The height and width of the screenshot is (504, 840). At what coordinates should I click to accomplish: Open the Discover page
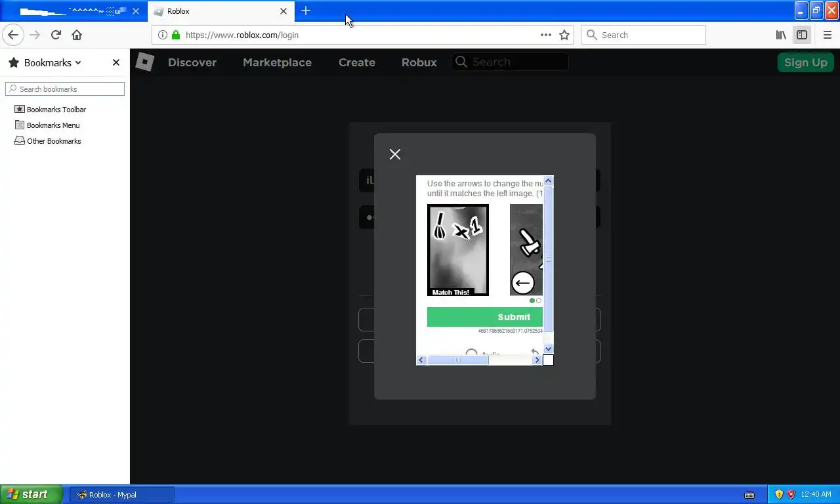[192, 62]
